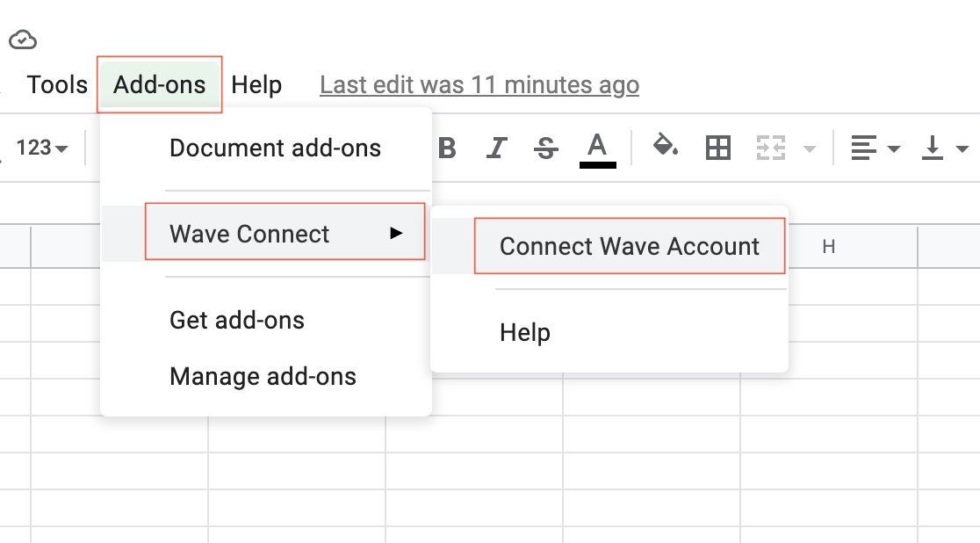Select Get add-ons
Screen dimensions: 980x543
(236, 321)
